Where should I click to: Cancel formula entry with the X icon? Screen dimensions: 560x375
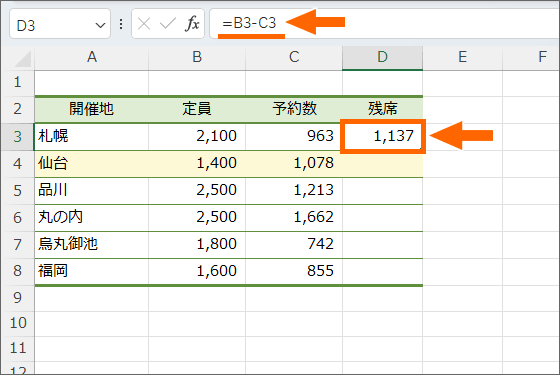(x=144, y=24)
